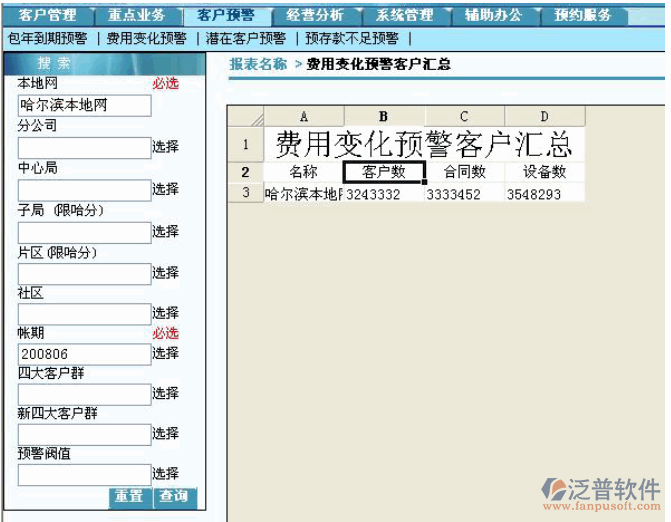The width and height of the screenshot is (671, 522).
Task: Click 选择 beside 预警阀值 field
Action: [165, 474]
